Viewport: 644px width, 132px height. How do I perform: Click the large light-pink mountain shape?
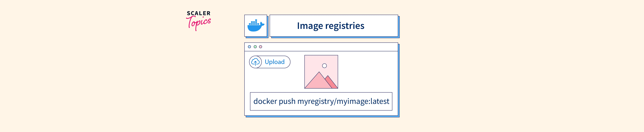point(318,82)
